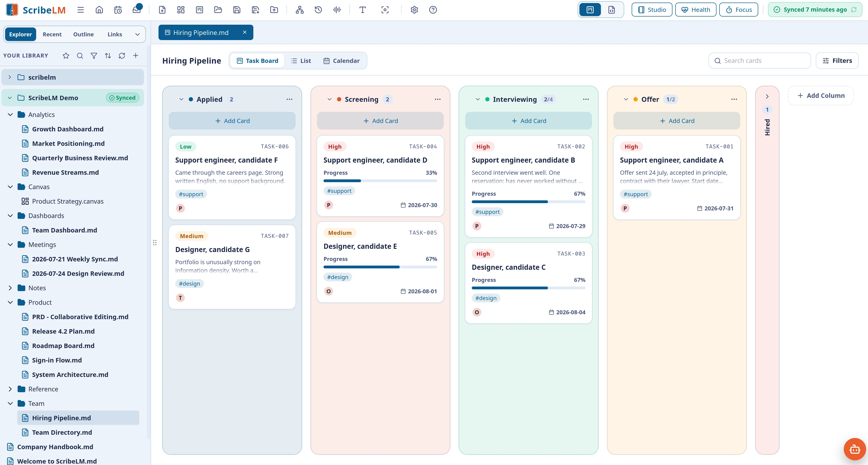Image resolution: width=868 pixels, height=465 pixels.
Task: Switch to the Calendar view tab
Action: click(x=342, y=61)
